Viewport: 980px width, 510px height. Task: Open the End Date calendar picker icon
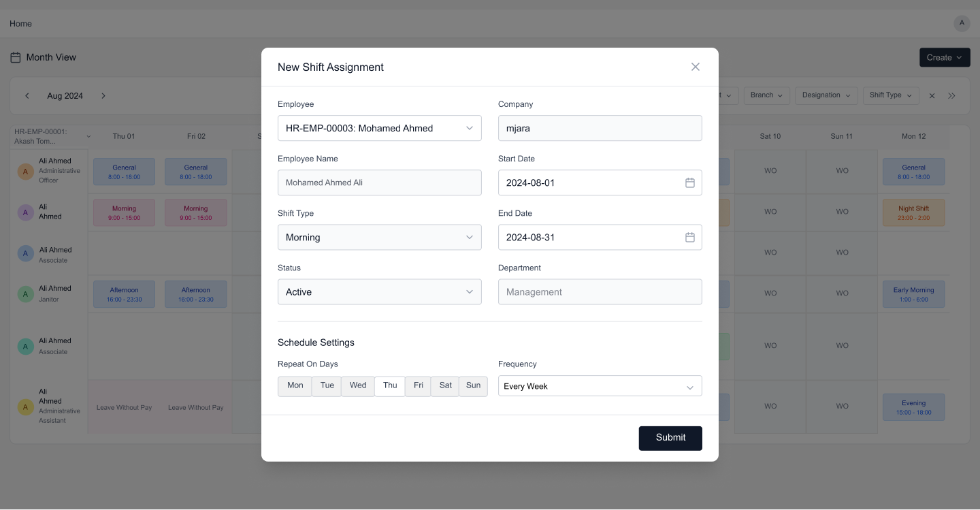click(689, 237)
